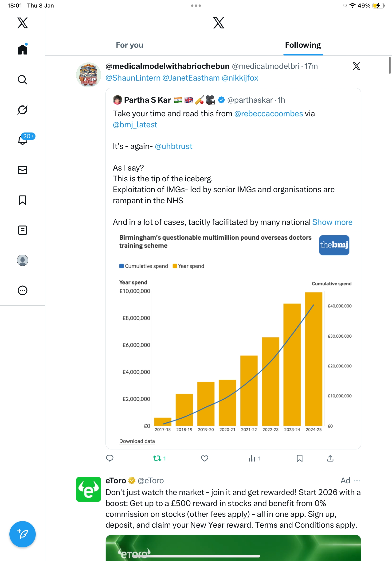392x561 pixels.
Task: Open the Lists icon in sidebar
Action: coord(23,230)
